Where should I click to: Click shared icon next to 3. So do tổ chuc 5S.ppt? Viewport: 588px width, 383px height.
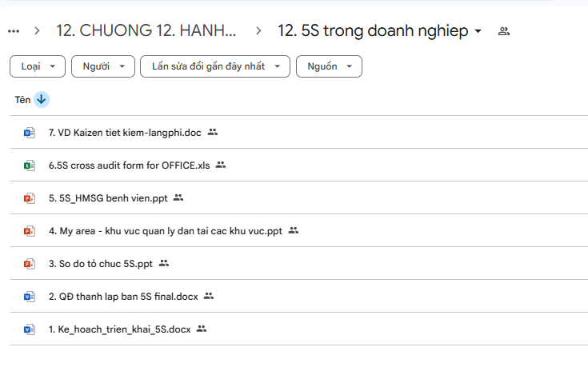tap(164, 263)
